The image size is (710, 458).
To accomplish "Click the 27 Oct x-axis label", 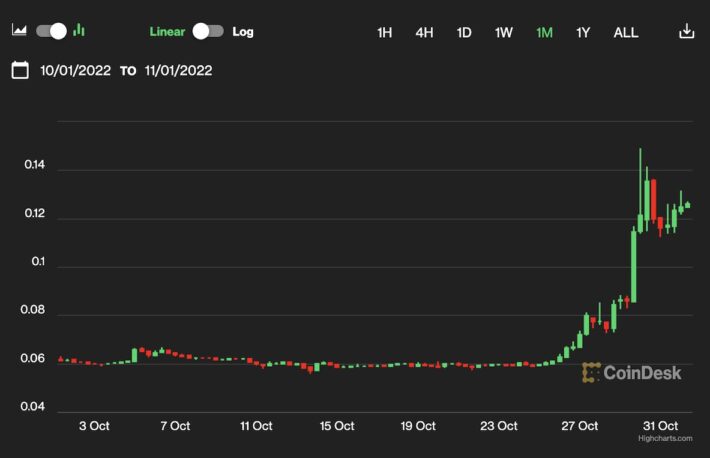I will pos(580,426).
